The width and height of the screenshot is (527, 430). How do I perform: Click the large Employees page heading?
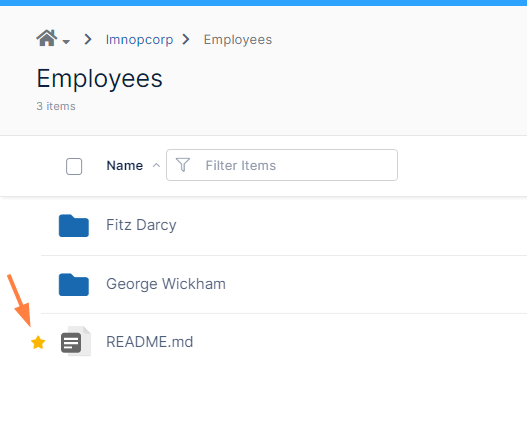[x=99, y=79]
